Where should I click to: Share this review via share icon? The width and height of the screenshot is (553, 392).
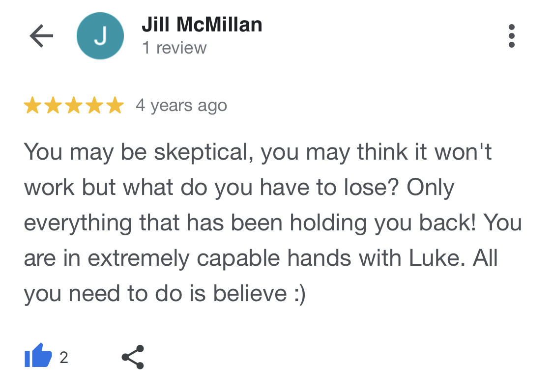coord(133,357)
